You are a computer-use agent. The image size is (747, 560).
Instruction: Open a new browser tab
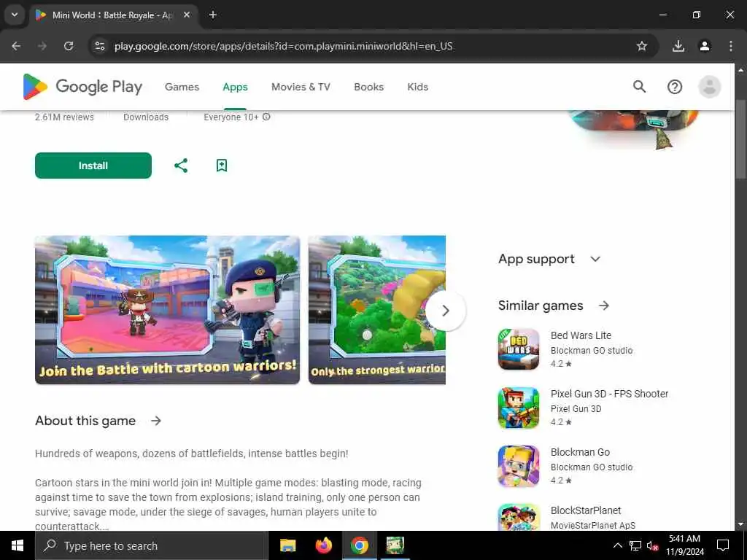point(213,15)
